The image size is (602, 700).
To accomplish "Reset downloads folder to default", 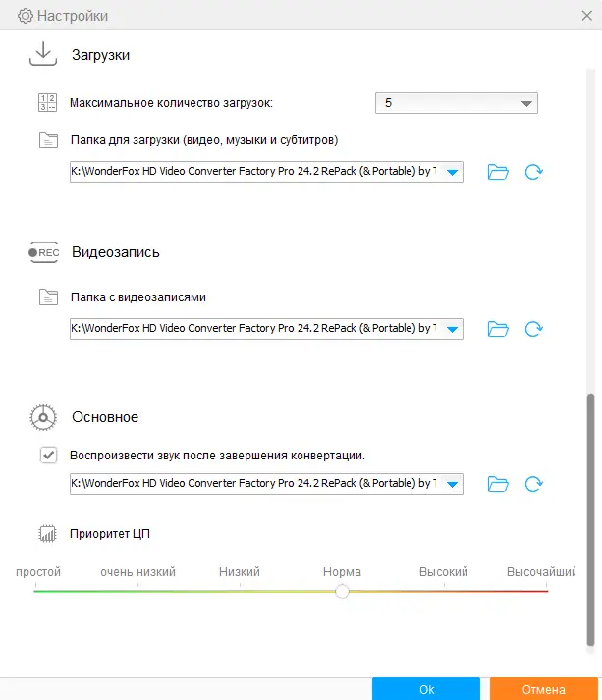I will click(534, 173).
